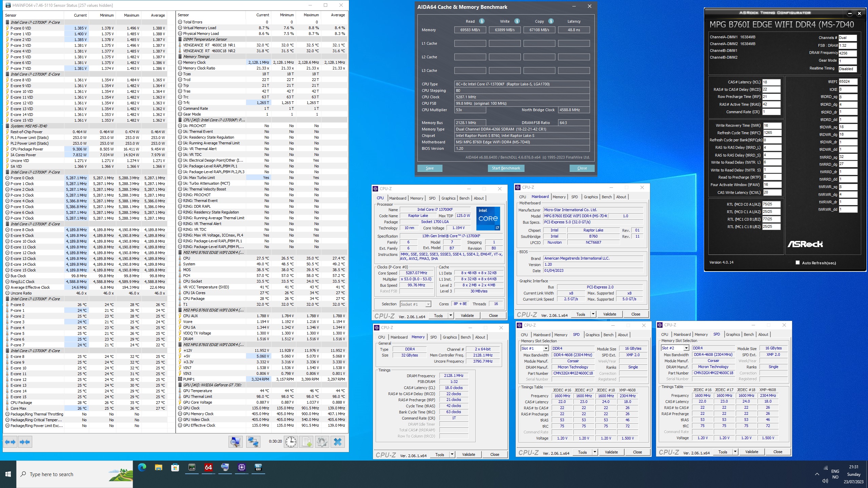868x488 pixels.
Task: Select the Total Errors row in HWiNFO
Action: [262, 22]
